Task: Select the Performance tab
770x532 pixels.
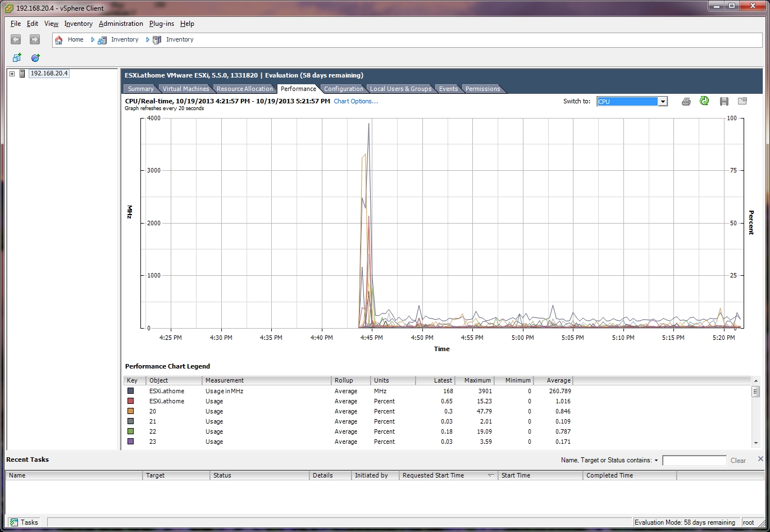Action: 298,89
